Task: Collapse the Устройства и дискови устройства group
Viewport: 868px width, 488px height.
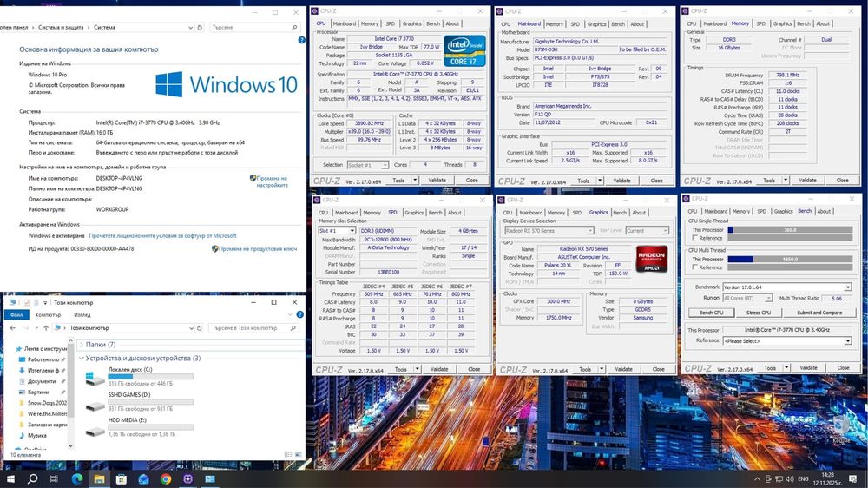Action: coord(82,359)
